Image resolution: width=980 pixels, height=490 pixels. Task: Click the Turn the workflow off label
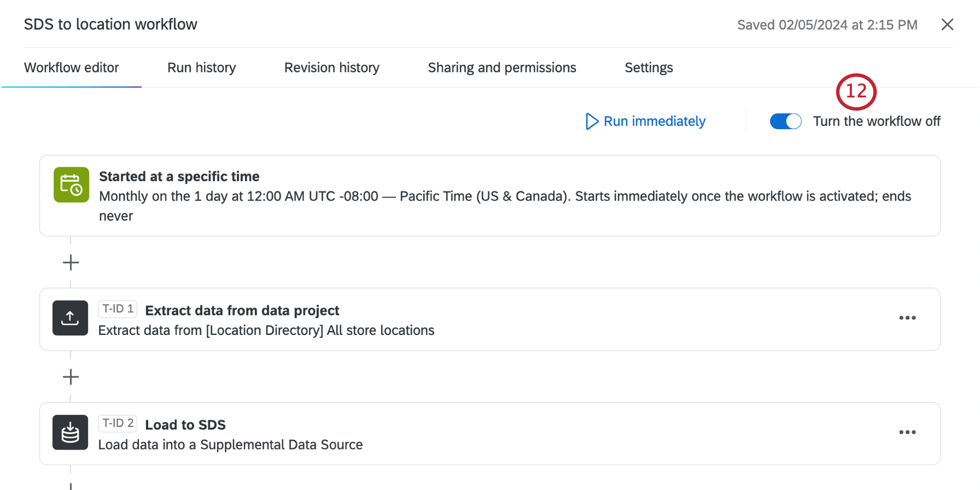point(876,121)
